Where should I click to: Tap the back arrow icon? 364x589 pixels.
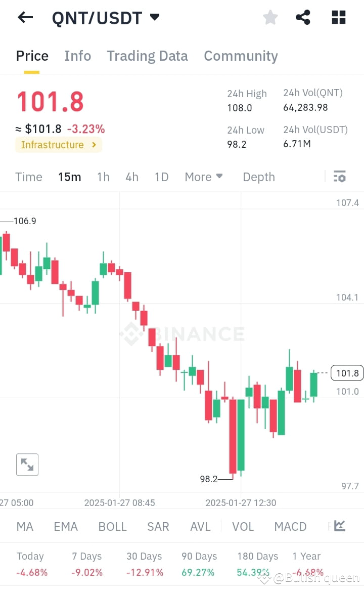click(x=24, y=17)
